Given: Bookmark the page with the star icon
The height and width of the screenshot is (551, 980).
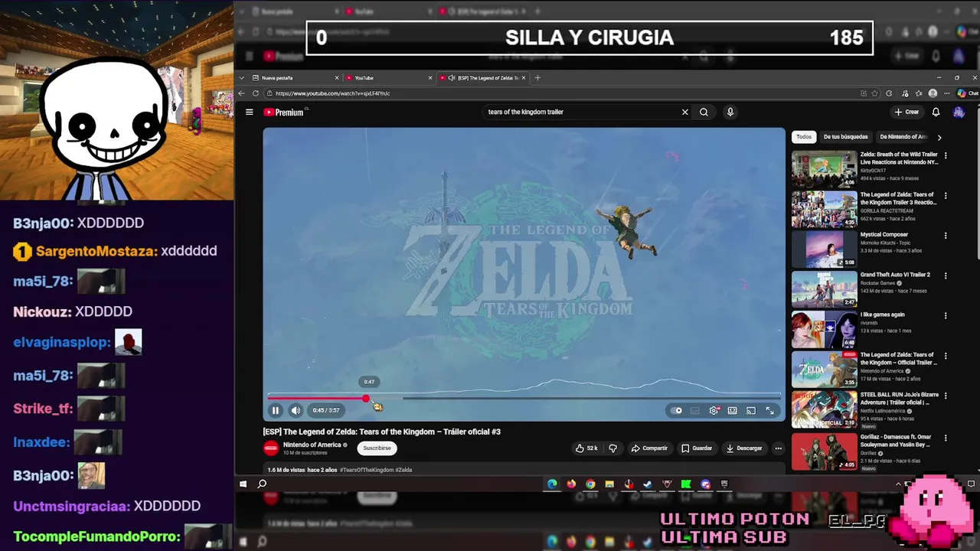Looking at the screenshot, I should [876, 93].
